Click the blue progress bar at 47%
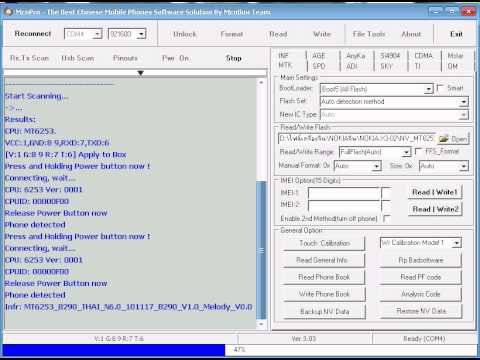480x360 pixels. (114, 350)
